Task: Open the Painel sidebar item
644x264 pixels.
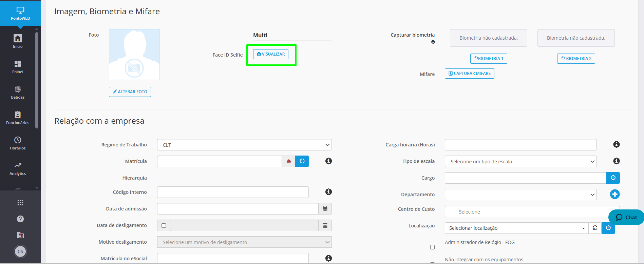Action: [18, 67]
